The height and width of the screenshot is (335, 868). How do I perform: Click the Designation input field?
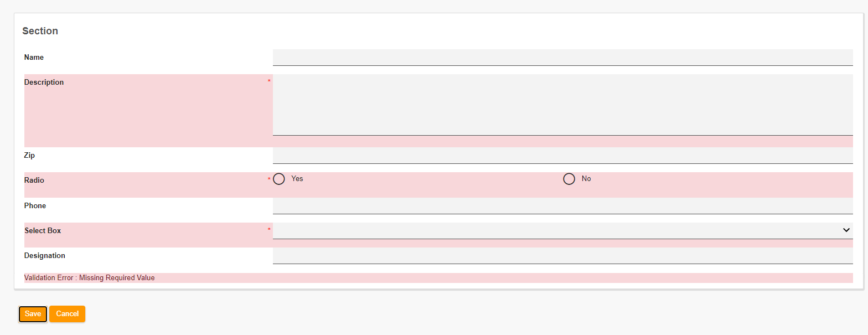(x=562, y=256)
